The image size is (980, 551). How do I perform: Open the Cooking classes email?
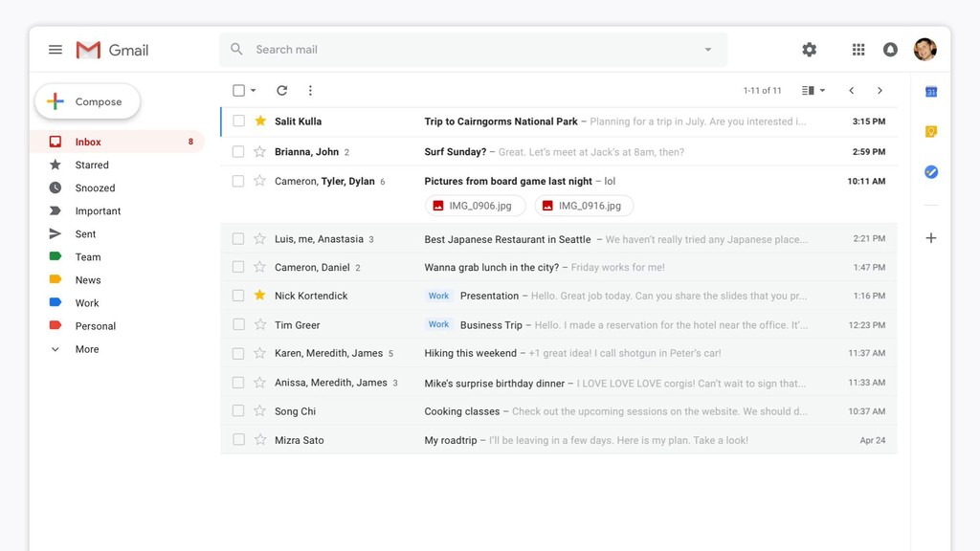pyautogui.click(x=559, y=411)
